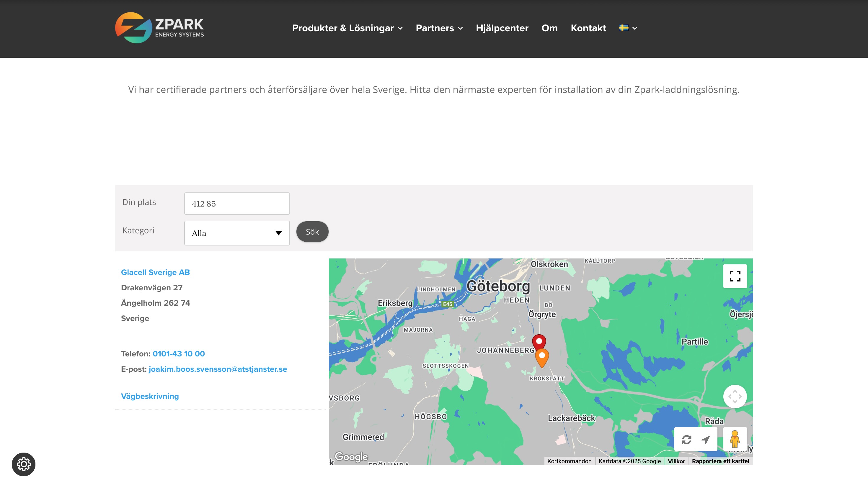Click the settings gear in the bottom corner
Image resolution: width=868 pixels, height=488 pixels.
click(x=24, y=464)
